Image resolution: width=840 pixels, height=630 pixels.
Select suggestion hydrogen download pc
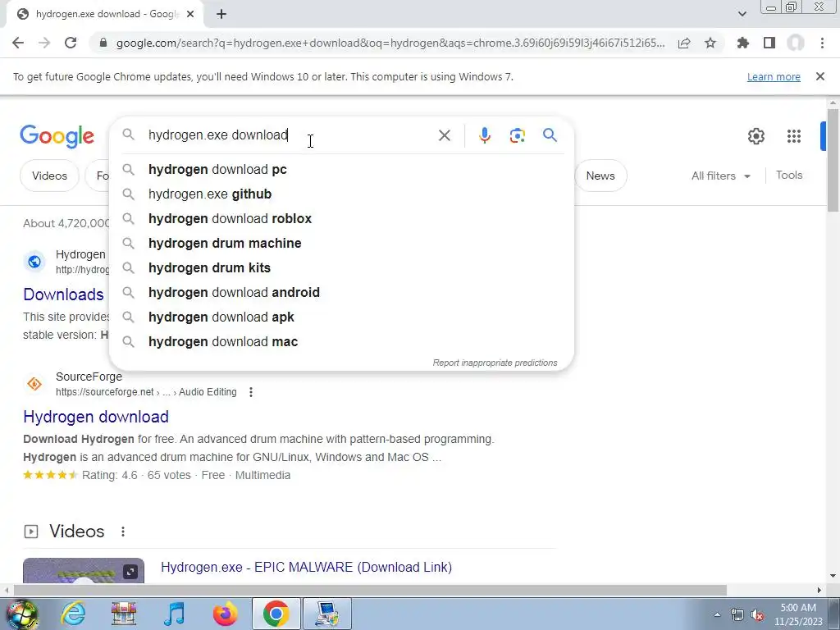(341, 169)
